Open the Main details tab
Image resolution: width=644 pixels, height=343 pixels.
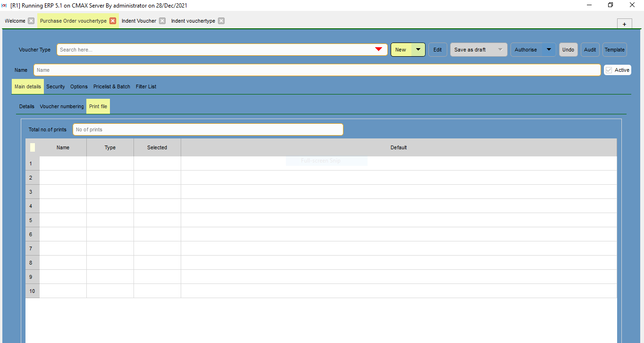pos(28,86)
